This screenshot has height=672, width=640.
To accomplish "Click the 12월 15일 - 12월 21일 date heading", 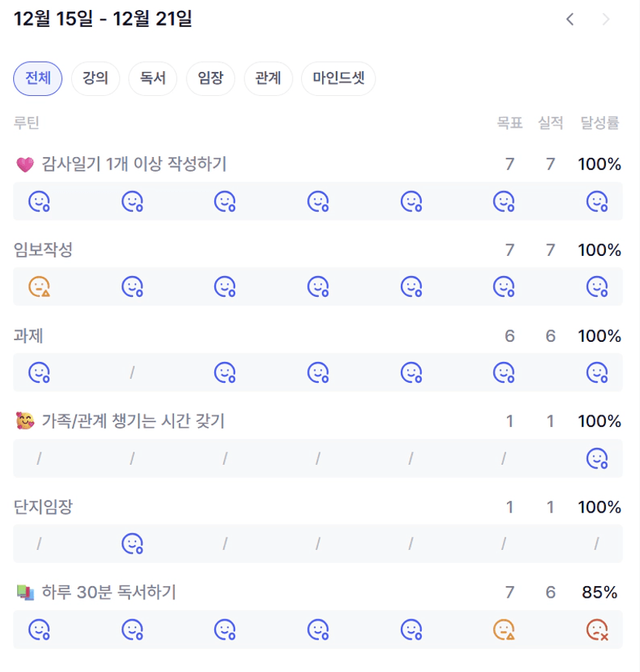I will 102,19.
